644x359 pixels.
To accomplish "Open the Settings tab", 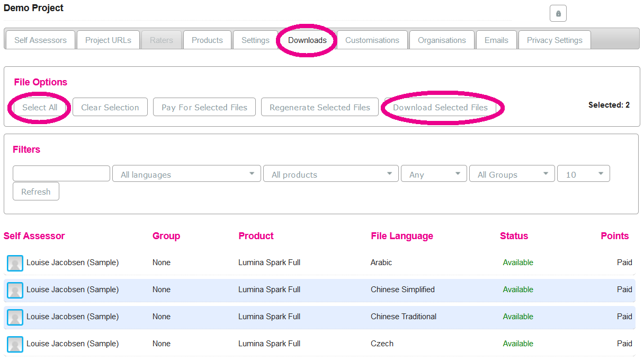I will click(x=255, y=40).
